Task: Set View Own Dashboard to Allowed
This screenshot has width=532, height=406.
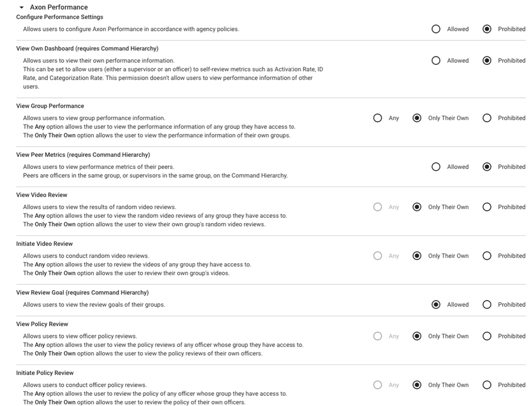Action: coord(436,61)
